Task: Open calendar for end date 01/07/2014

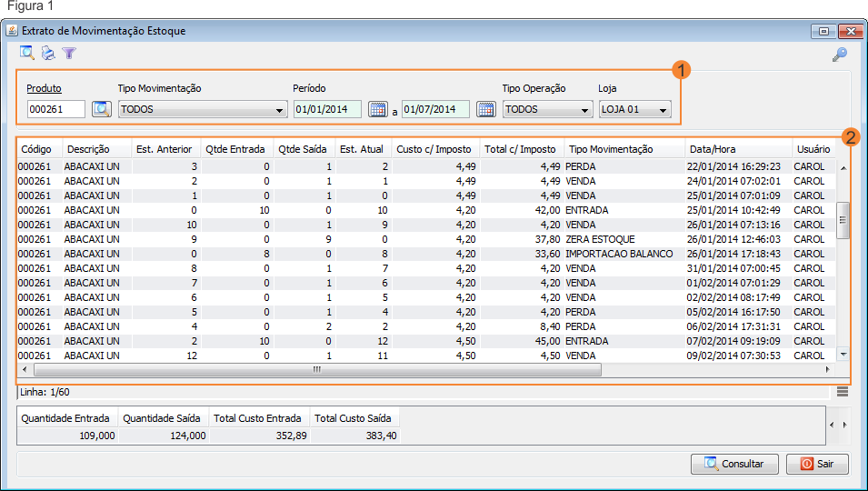Action: pos(486,109)
